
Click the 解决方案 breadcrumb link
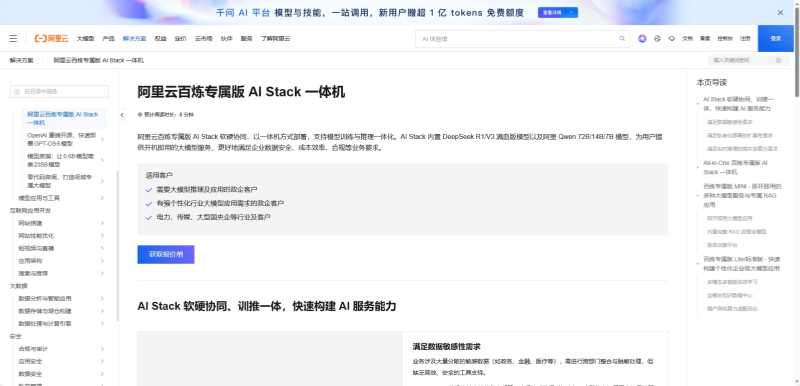pos(21,60)
